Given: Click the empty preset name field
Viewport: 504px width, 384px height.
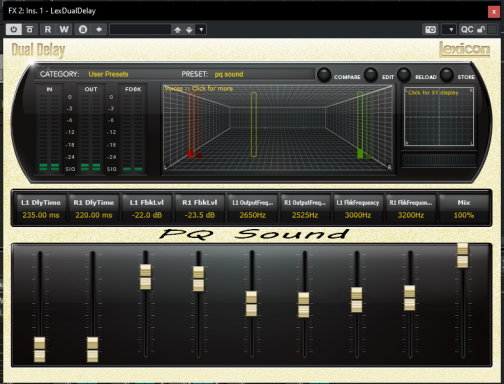Looking at the screenshot, I should [140, 29].
